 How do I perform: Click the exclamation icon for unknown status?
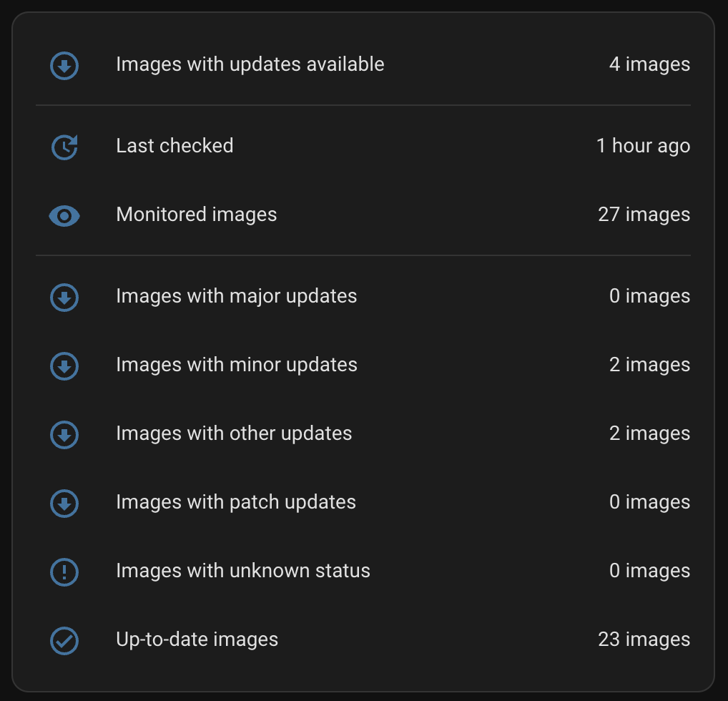tap(64, 572)
